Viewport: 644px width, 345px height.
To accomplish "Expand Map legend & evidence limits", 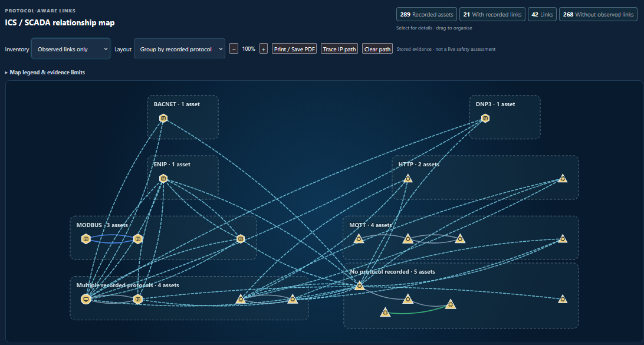I will point(45,73).
